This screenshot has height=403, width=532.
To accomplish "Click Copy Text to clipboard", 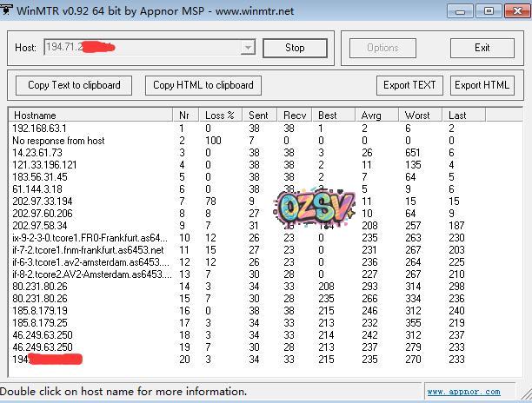I will pos(74,85).
